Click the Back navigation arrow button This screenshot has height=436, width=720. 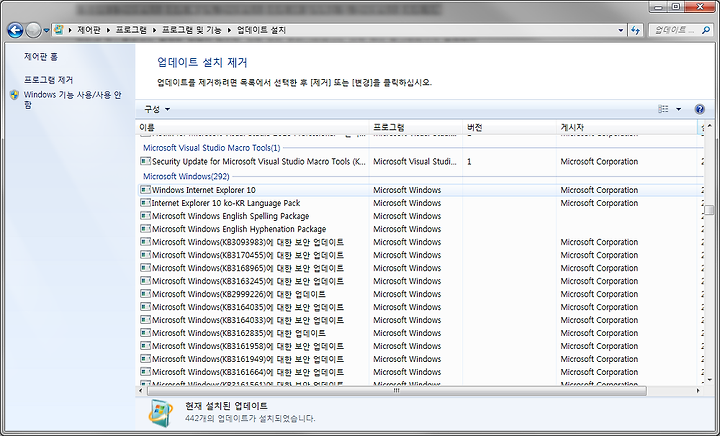click(15, 30)
